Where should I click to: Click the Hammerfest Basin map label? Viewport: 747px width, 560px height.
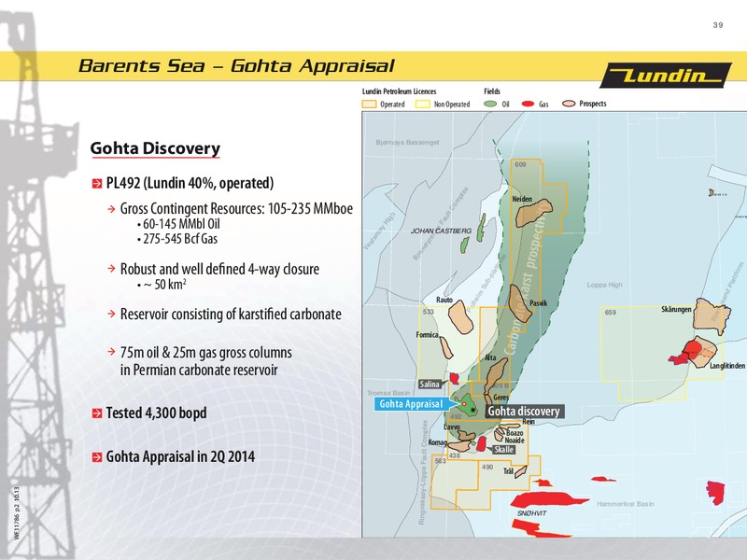pos(626,504)
